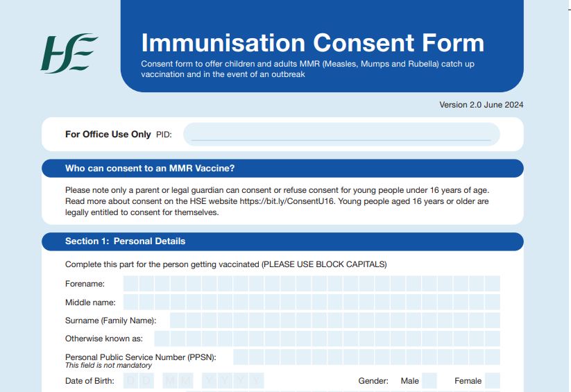Tick the Male gender box
The height and width of the screenshot is (392, 571).
pos(429,381)
